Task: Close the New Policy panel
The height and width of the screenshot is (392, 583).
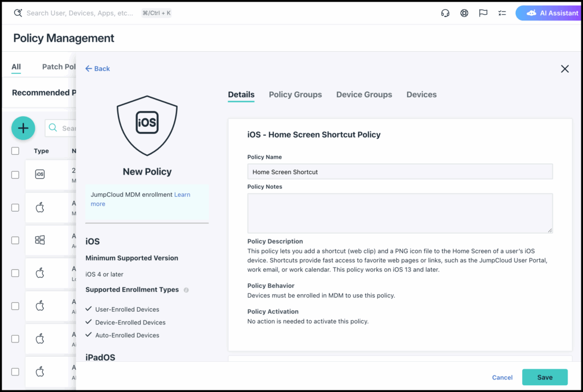Action: click(x=564, y=69)
